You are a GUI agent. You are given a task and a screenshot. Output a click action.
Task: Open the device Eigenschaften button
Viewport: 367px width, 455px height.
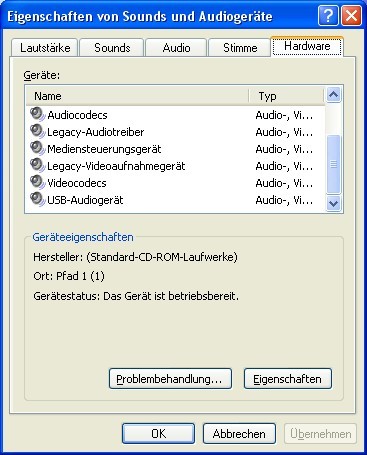288,379
